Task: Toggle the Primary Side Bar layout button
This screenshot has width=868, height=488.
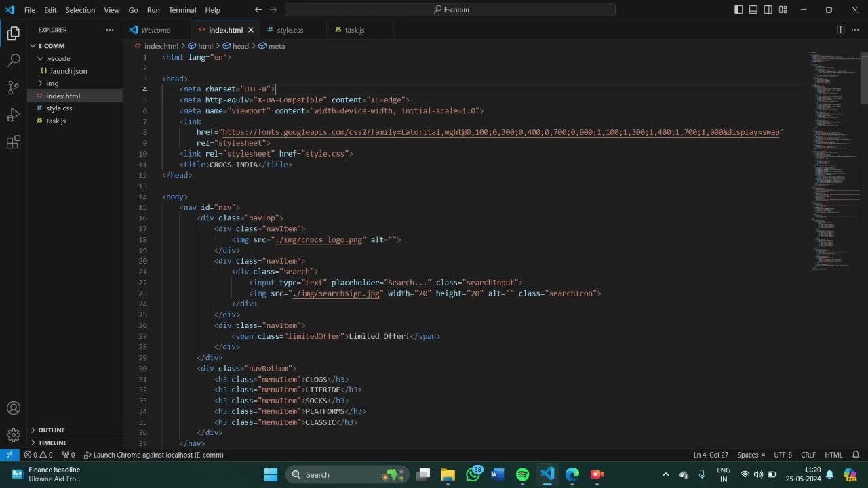Action: (738, 10)
